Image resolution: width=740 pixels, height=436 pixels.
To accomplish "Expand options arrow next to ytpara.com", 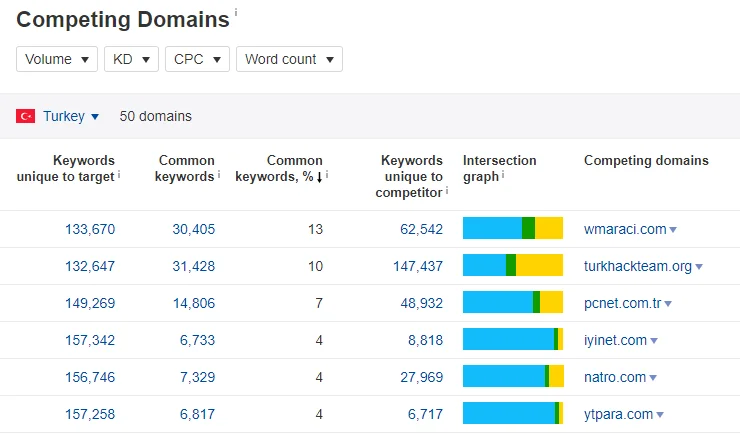I will point(660,415).
